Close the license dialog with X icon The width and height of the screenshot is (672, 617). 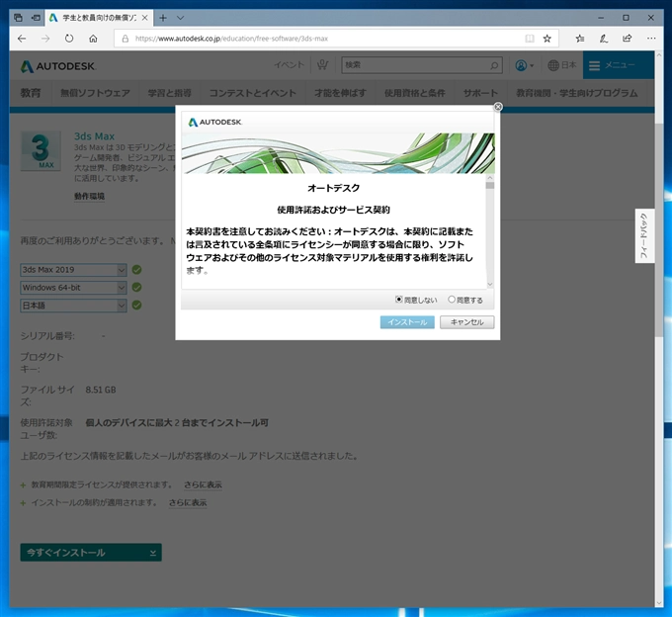(x=497, y=107)
